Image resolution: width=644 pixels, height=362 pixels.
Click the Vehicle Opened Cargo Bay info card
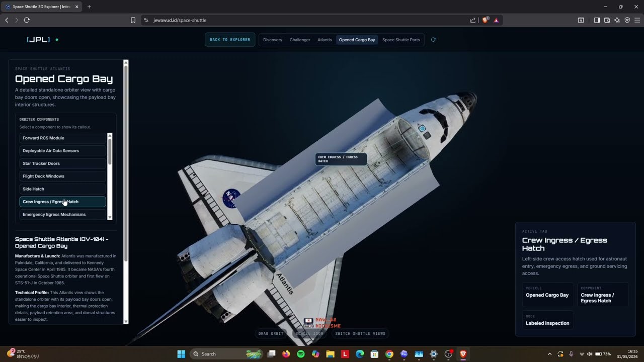[x=547, y=294]
